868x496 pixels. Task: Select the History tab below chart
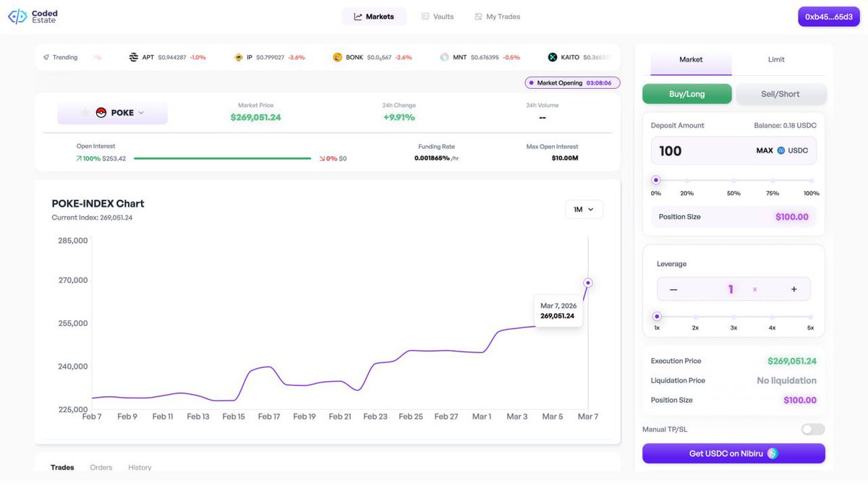[140, 467]
